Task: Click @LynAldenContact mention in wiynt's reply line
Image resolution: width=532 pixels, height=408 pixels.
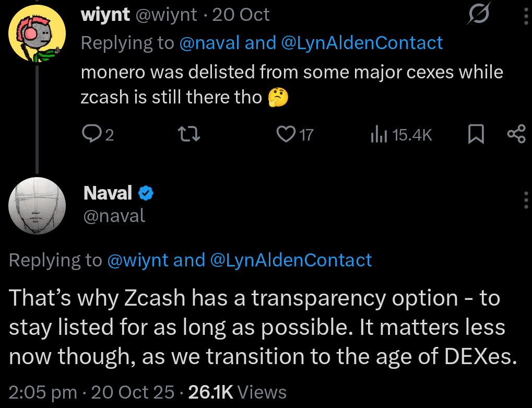Action: [x=362, y=43]
